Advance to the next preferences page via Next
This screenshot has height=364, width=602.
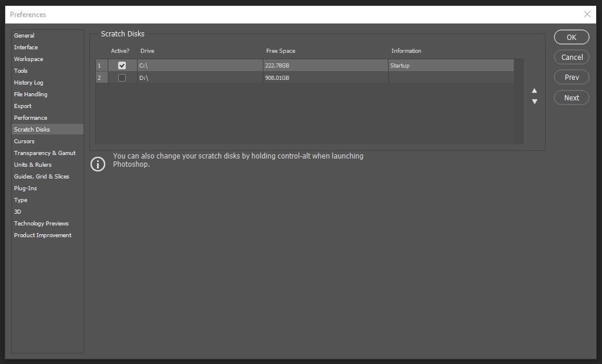[x=571, y=97]
